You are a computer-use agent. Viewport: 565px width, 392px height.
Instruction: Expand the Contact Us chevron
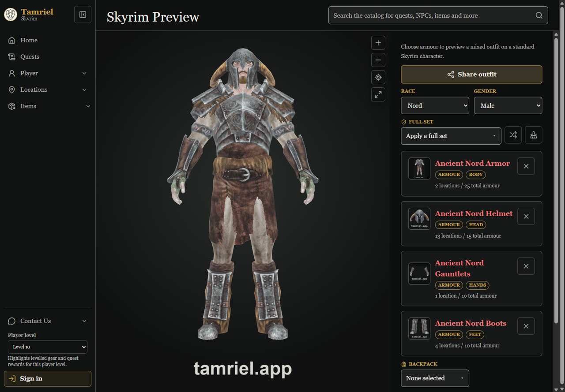(x=85, y=321)
